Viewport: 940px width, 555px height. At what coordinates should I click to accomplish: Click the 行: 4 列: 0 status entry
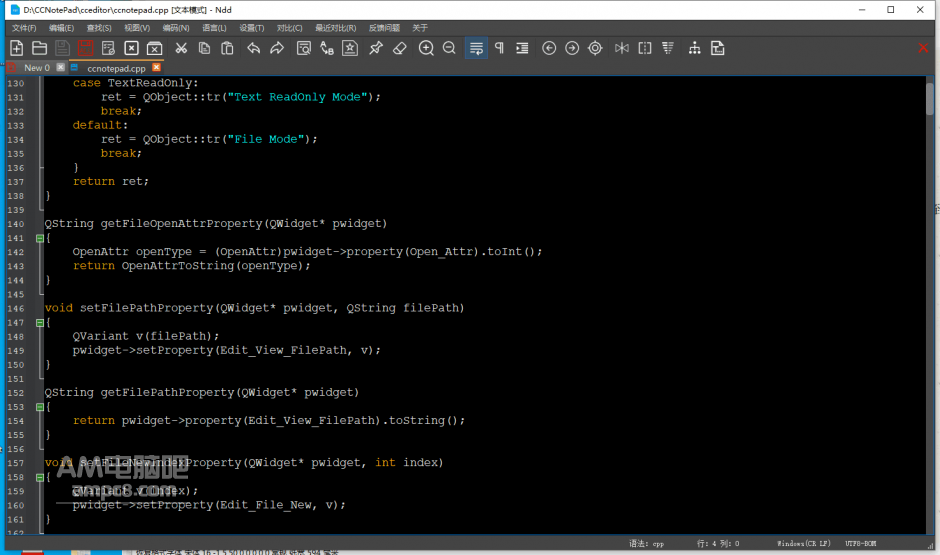click(718, 544)
